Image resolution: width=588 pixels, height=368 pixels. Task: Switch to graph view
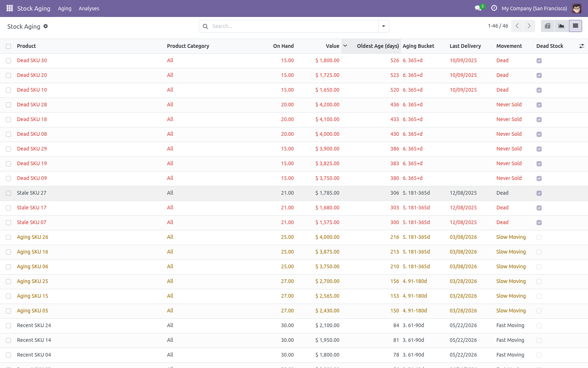pyautogui.click(x=562, y=26)
